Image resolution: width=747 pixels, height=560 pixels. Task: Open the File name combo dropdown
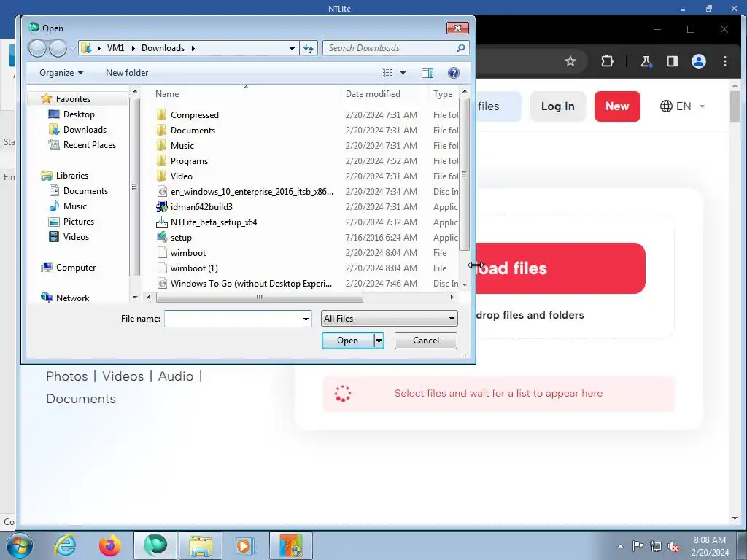[x=306, y=319]
